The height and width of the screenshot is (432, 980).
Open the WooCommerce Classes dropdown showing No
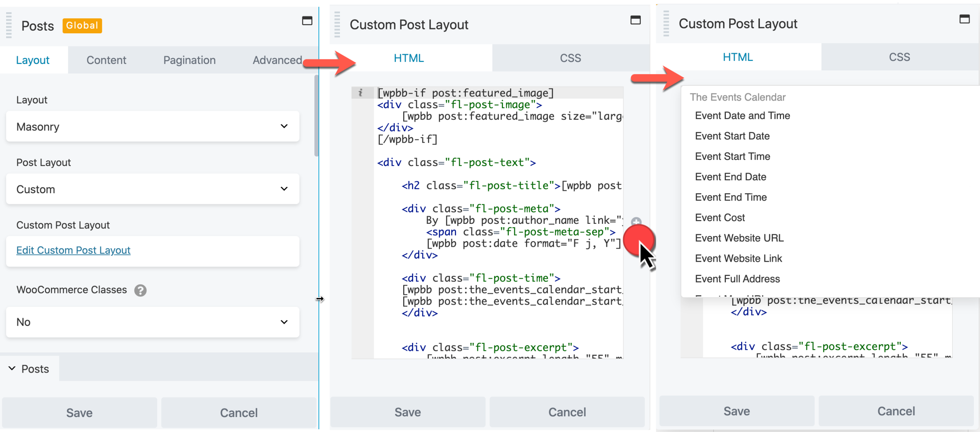[153, 322]
